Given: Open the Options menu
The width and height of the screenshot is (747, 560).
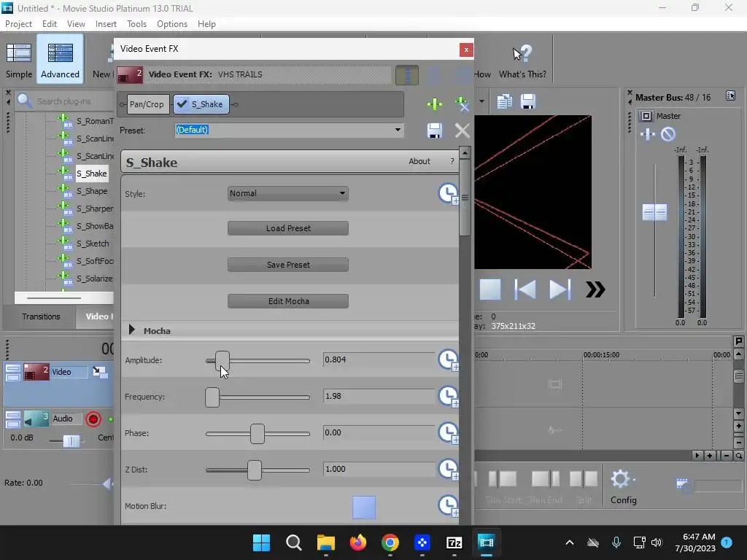Looking at the screenshot, I should [172, 24].
